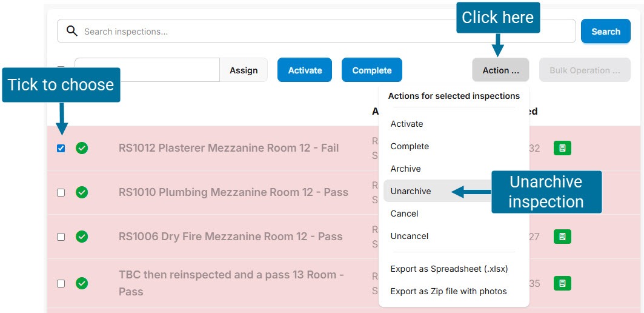The image size is (644, 313).
Task: Select Archive in the actions menu
Action: [405, 169]
